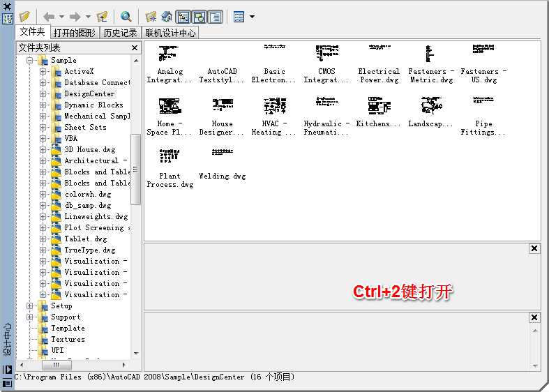
Task: Select Lineweights.dwg in the tree
Action: (x=96, y=217)
